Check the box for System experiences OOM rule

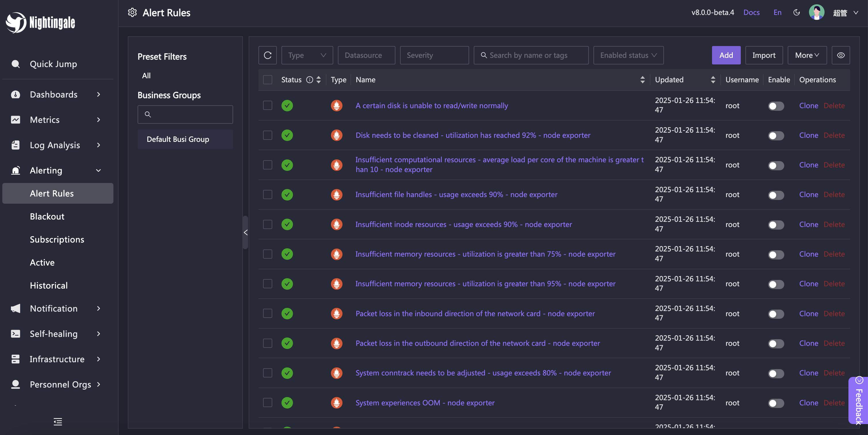268,403
